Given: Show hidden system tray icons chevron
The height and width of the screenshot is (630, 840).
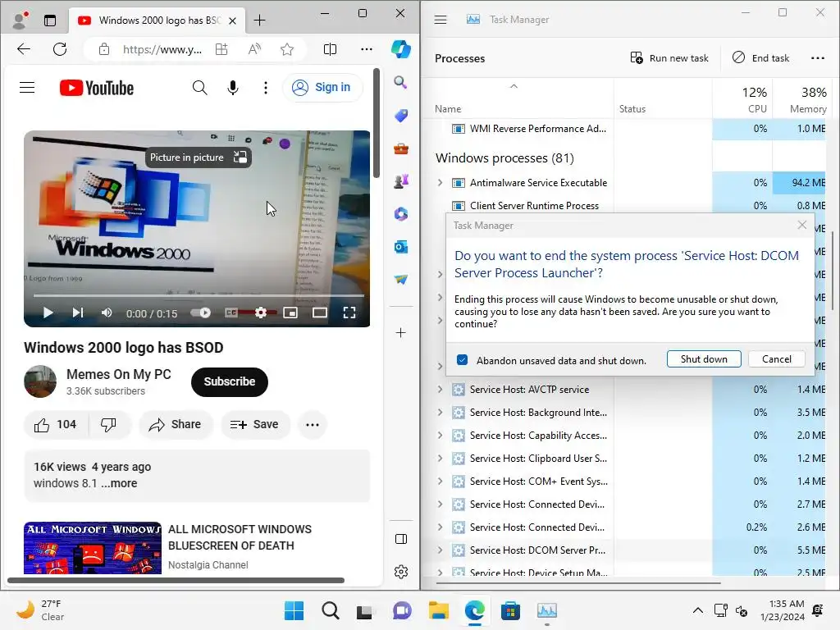Looking at the screenshot, I should pyautogui.click(x=697, y=610).
